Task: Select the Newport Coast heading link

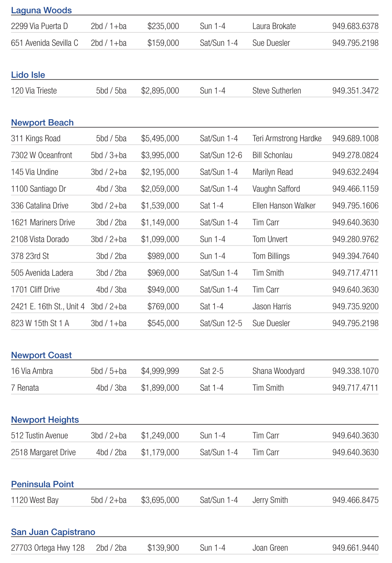Action: tap(41, 355)
